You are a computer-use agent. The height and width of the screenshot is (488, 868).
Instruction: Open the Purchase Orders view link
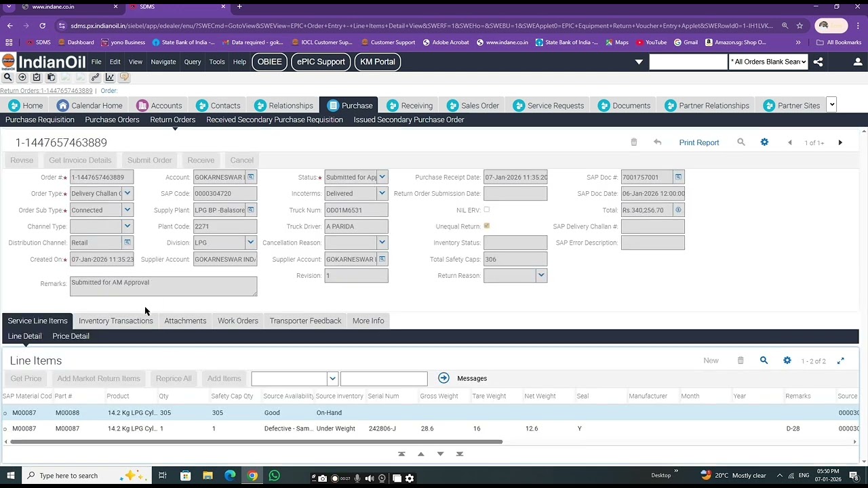[x=112, y=120]
